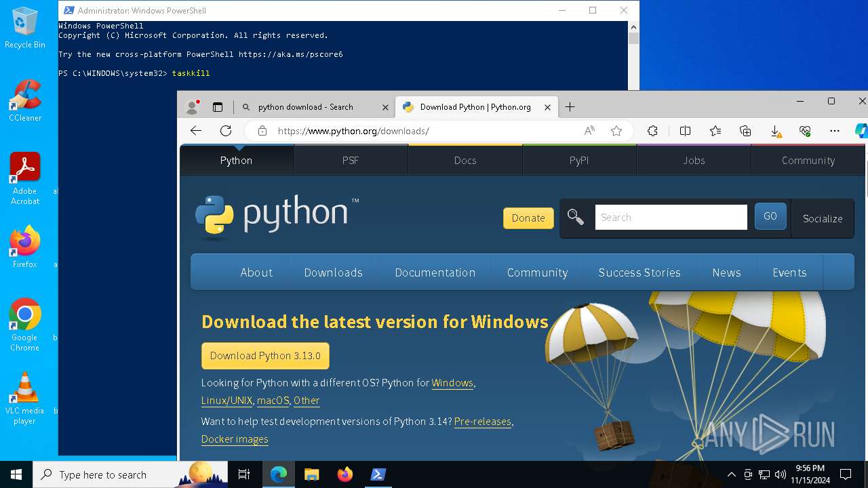Open the Downloads menu
This screenshot has width=868, height=488.
pos(333,272)
